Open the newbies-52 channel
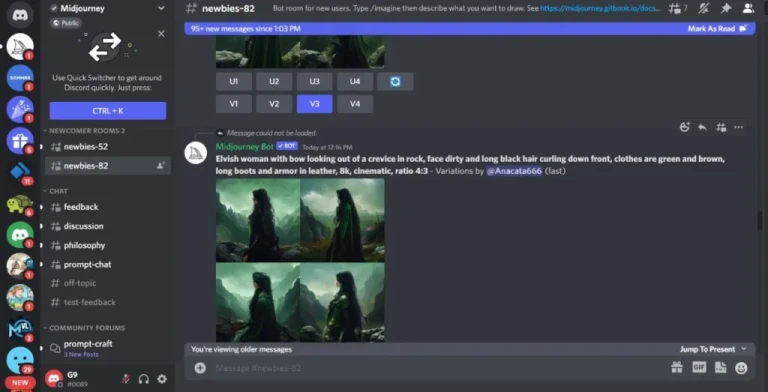This screenshot has width=768, height=392. (108, 147)
